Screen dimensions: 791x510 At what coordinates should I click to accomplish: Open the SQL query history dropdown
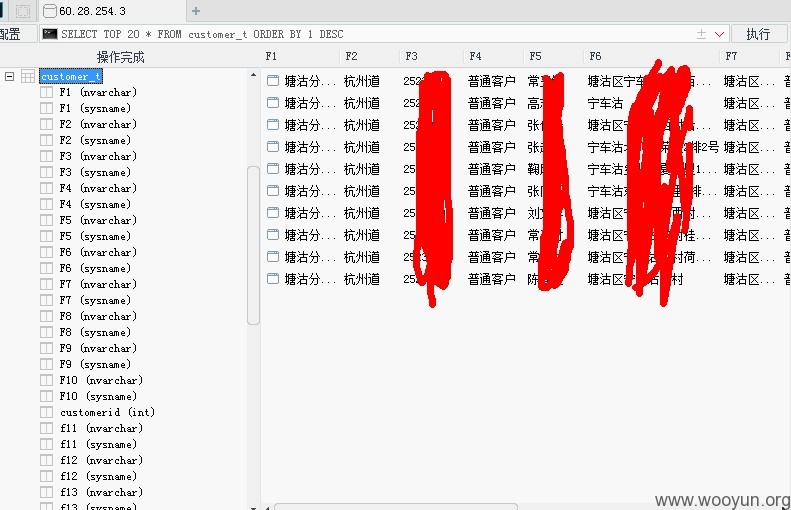[719, 34]
